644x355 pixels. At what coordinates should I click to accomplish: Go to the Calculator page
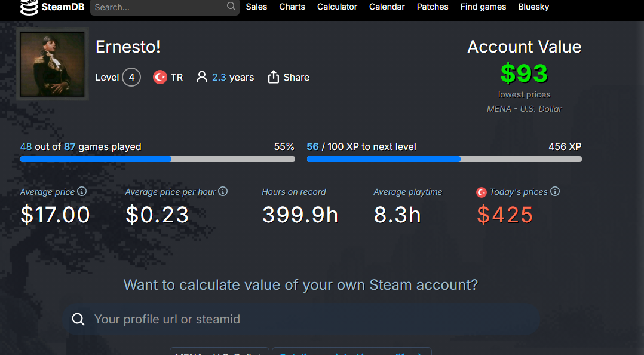(337, 7)
